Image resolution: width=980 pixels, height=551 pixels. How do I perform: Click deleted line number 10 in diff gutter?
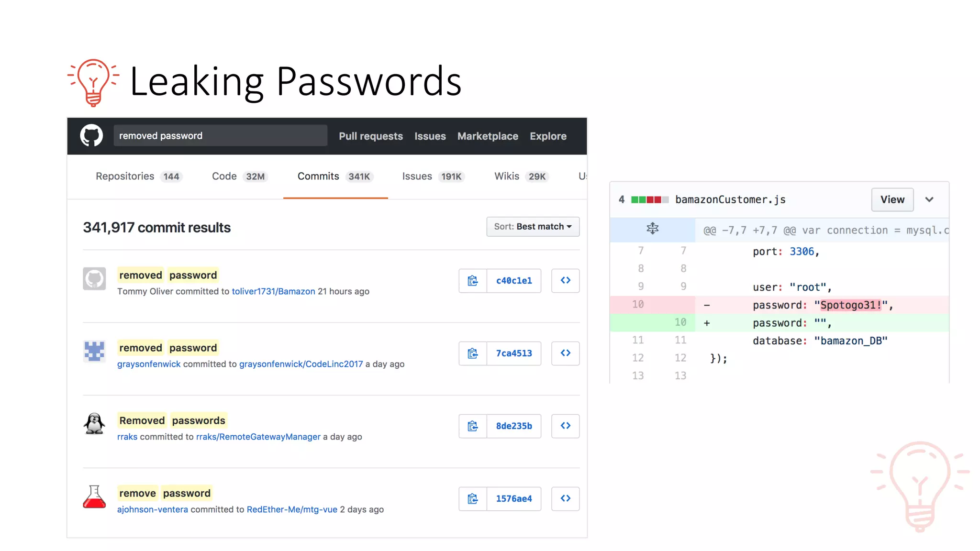[x=638, y=305]
